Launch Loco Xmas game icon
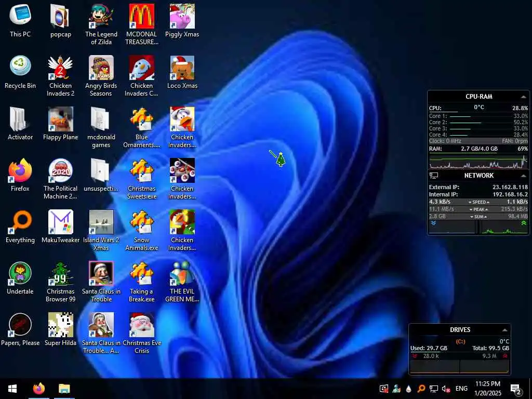532x399 pixels. point(182,72)
